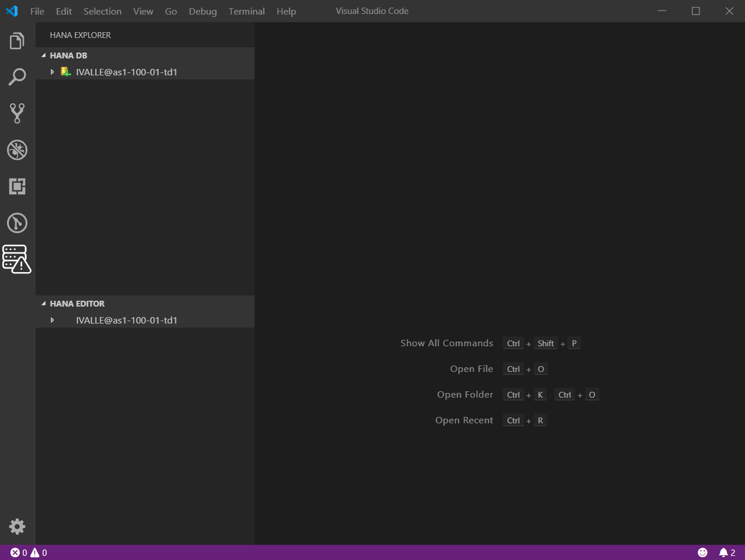Click the Open File text
745x560 pixels.
(x=472, y=369)
